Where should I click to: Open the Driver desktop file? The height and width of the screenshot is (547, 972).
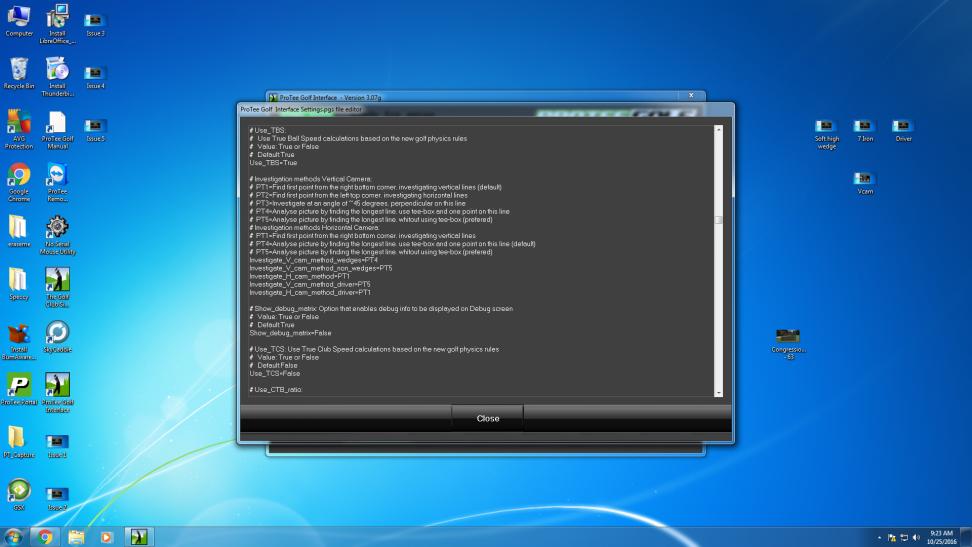903,130
